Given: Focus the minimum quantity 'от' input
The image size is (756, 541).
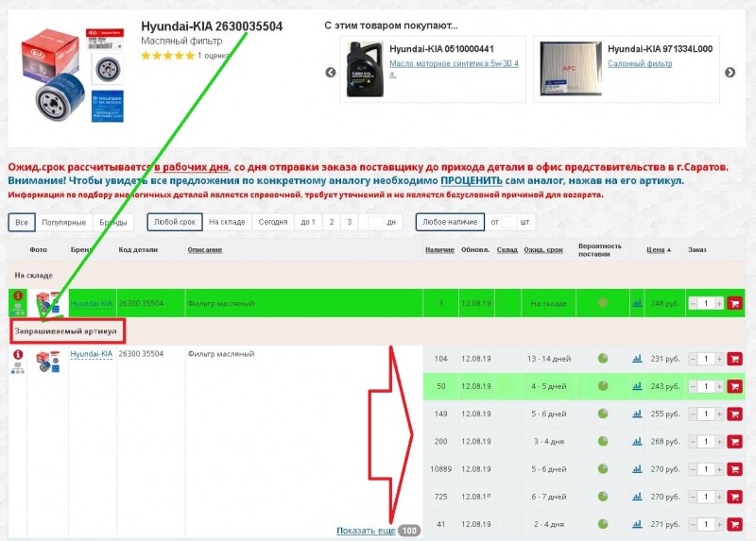Looking at the screenshot, I should [509, 222].
